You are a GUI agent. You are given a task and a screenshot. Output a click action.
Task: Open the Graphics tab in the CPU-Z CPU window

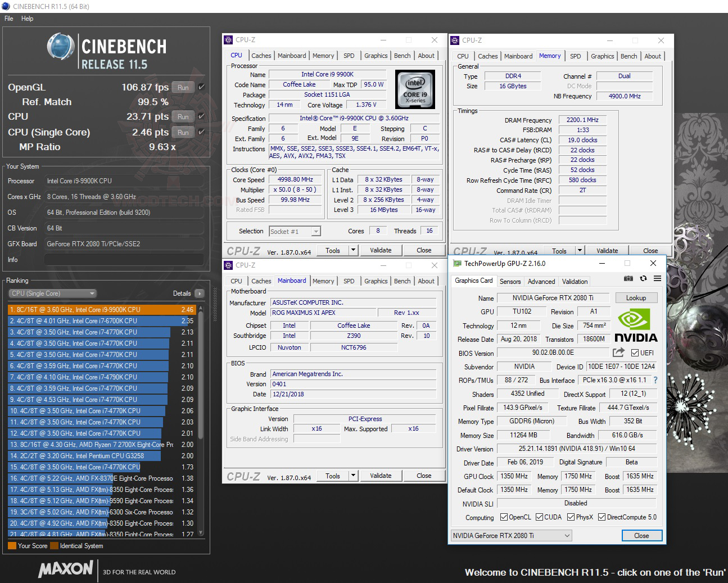pos(376,56)
